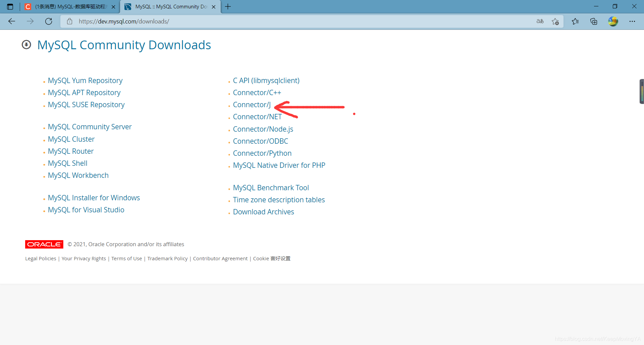Open MySQL Cluster link
This screenshot has height=345, width=644.
click(71, 139)
